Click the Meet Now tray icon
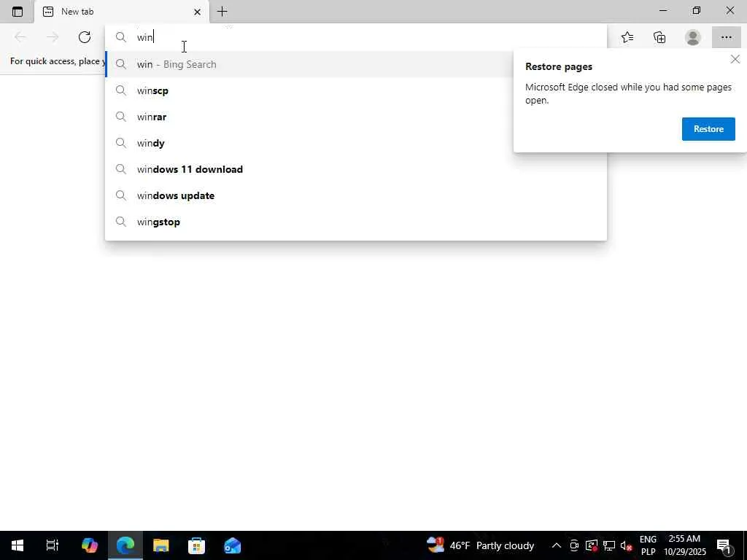The width and height of the screenshot is (747, 560). [x=574, y=545]
